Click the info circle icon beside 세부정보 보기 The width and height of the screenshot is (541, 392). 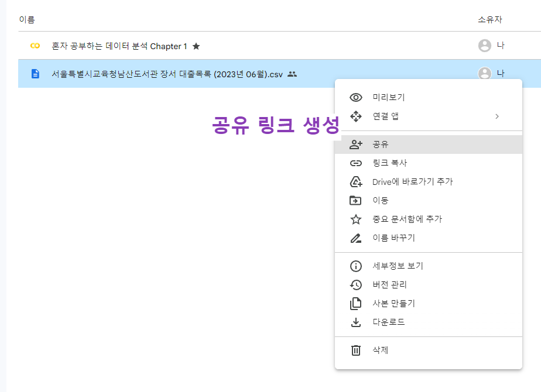coord(356,266)
